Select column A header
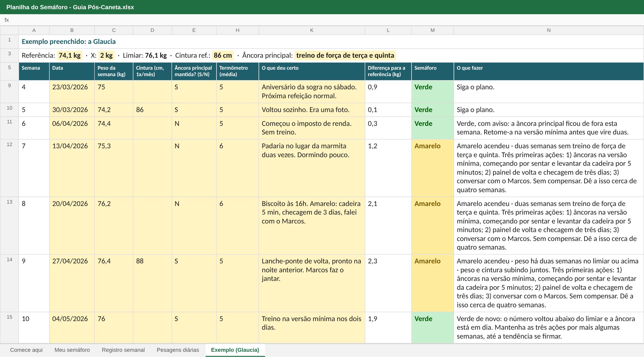This screenshot has height=357, width=644. pyautogui.click(x=34, y=30)
